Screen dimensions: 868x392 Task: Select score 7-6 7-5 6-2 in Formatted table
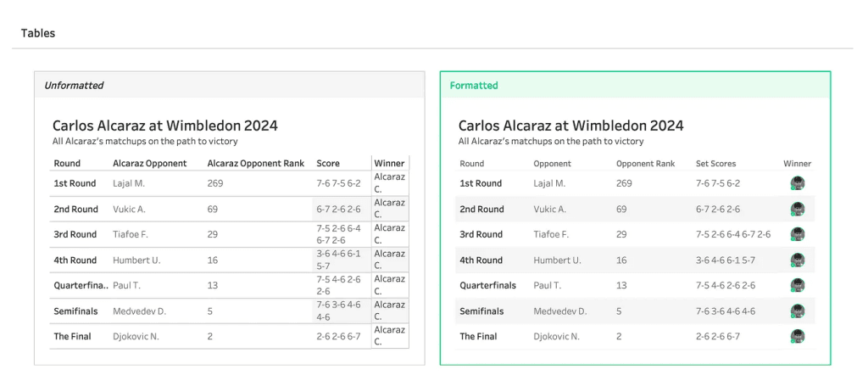[718, 183]
